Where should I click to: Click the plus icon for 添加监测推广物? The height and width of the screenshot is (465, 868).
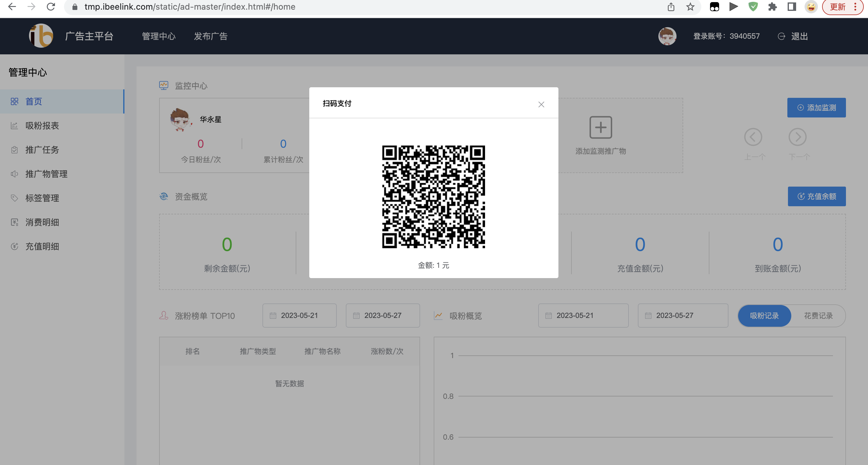[x=600, y=127]
